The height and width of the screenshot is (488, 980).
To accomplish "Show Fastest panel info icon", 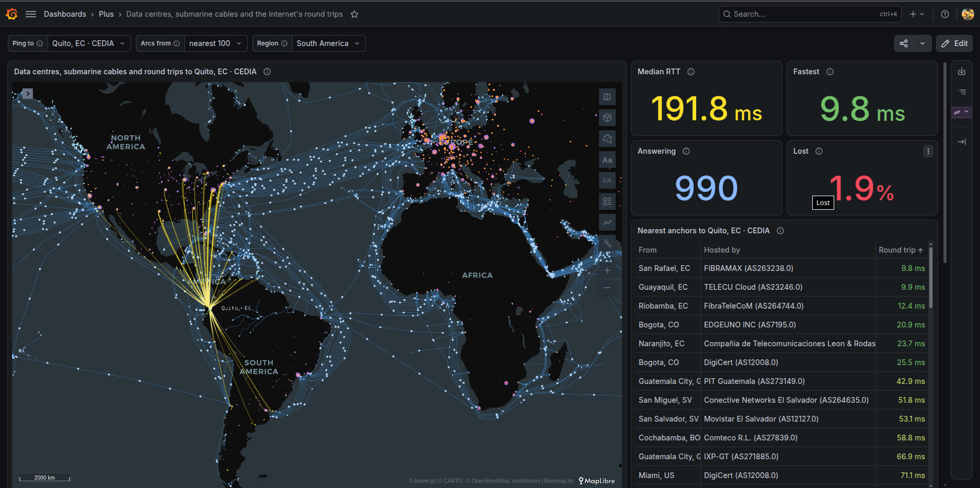I will [x=830, y=72].
